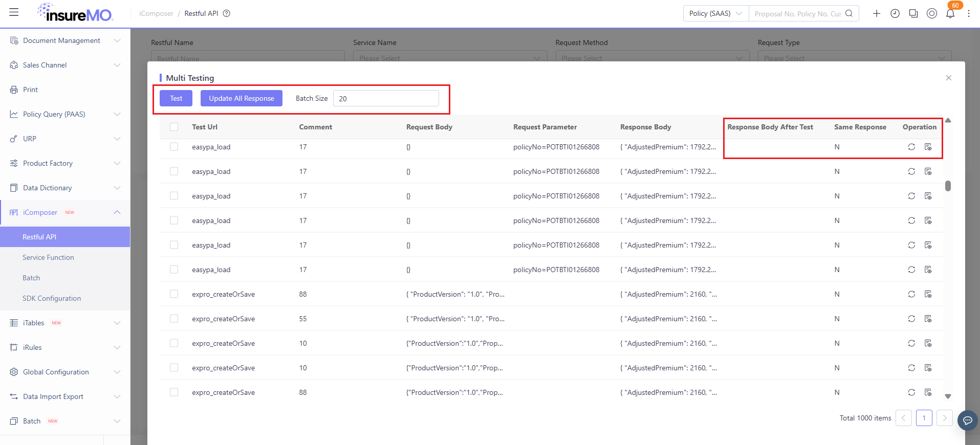The height and width of the screenshot is (445, 980).
Task: Expand URP menu
Action: pos(65,139)
